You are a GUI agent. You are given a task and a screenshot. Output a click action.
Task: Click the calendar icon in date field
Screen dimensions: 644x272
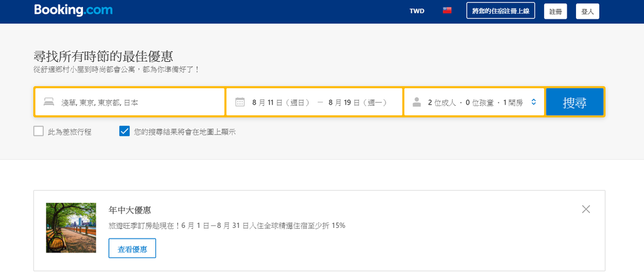click(x=240, y=102)
